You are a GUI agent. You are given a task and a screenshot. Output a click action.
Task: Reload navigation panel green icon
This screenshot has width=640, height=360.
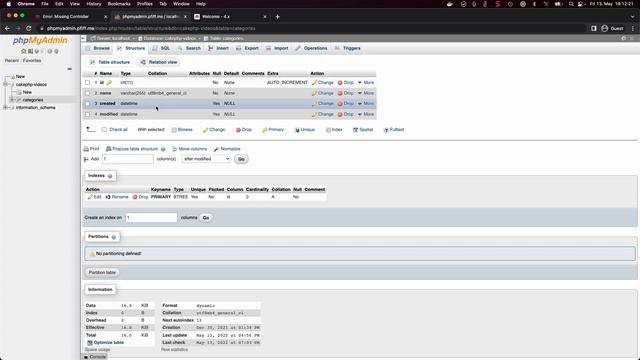[x=56, y=51]
